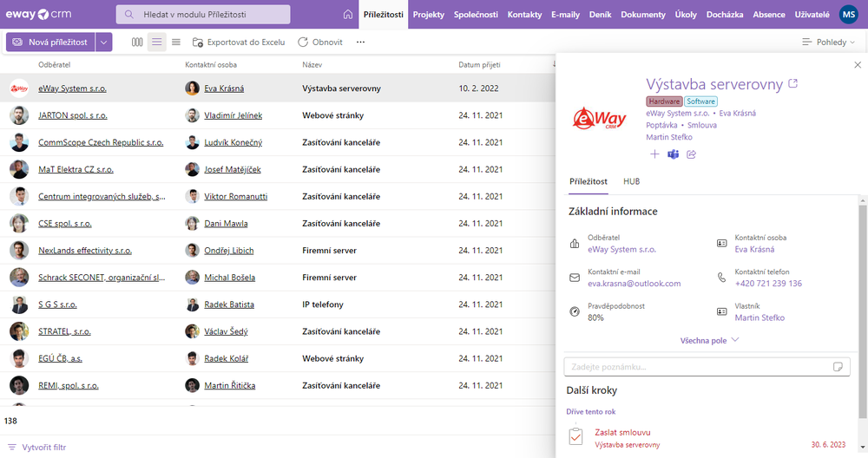
Task: Open the Uživatelé module
Action: pos(812,15)
